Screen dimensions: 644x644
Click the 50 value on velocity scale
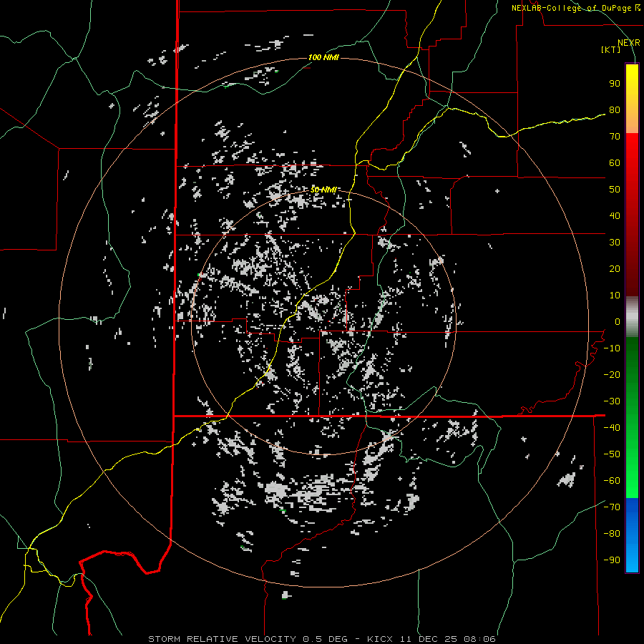tap(615, 190)
